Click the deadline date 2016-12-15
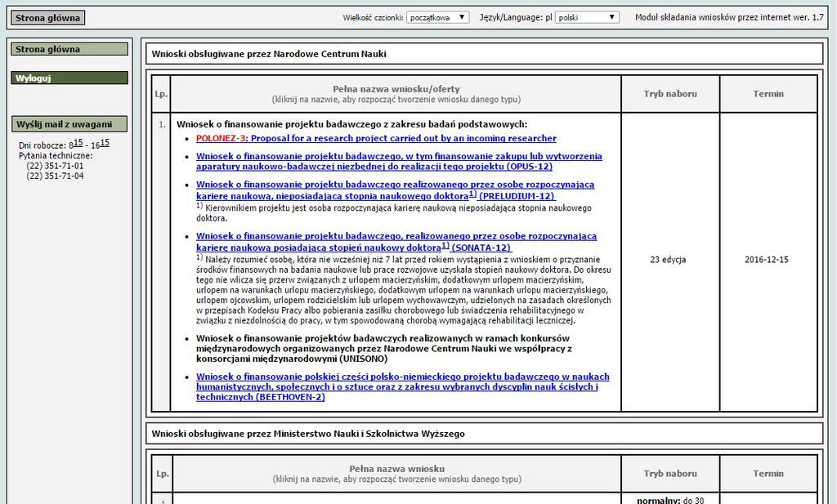837x504 pixels. pyautogui.click(x=767, y=260)
